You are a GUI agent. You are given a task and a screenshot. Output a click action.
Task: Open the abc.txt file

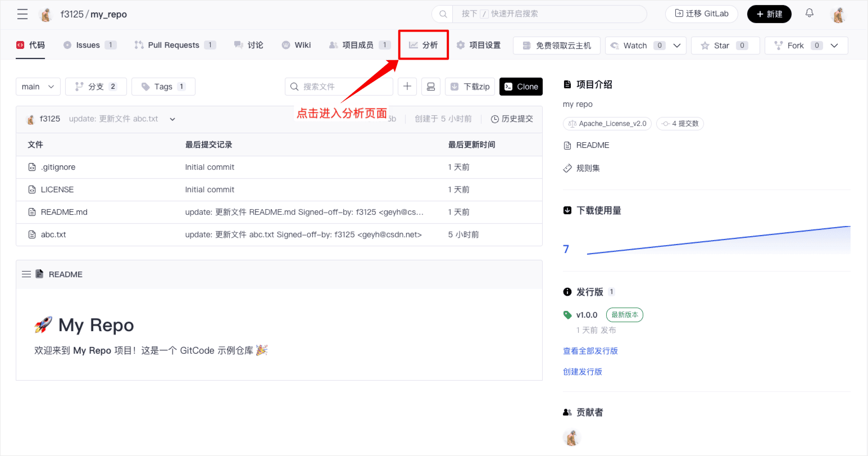click(x=53, y=234)
